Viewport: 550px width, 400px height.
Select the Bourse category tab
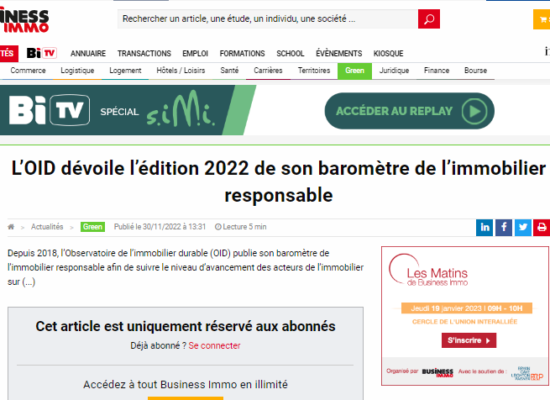(476, 71)
